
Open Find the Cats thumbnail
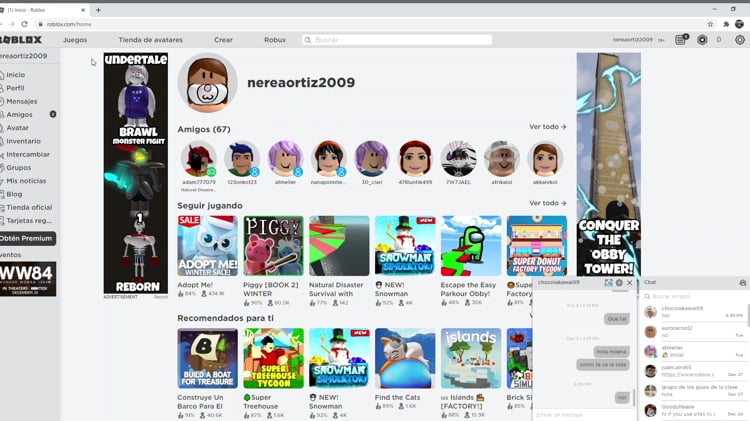pyautogui.click(x=405, y=358)
